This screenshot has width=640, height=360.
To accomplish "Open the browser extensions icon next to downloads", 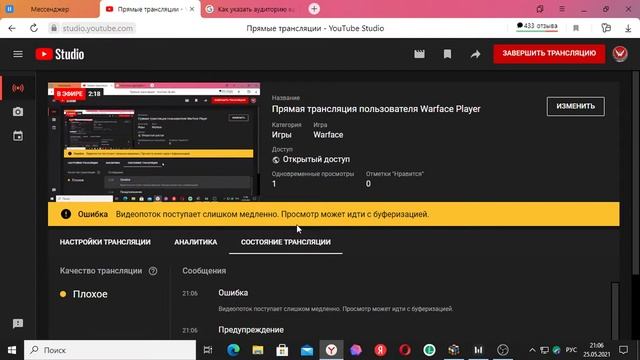I will [x=606, y=28].
